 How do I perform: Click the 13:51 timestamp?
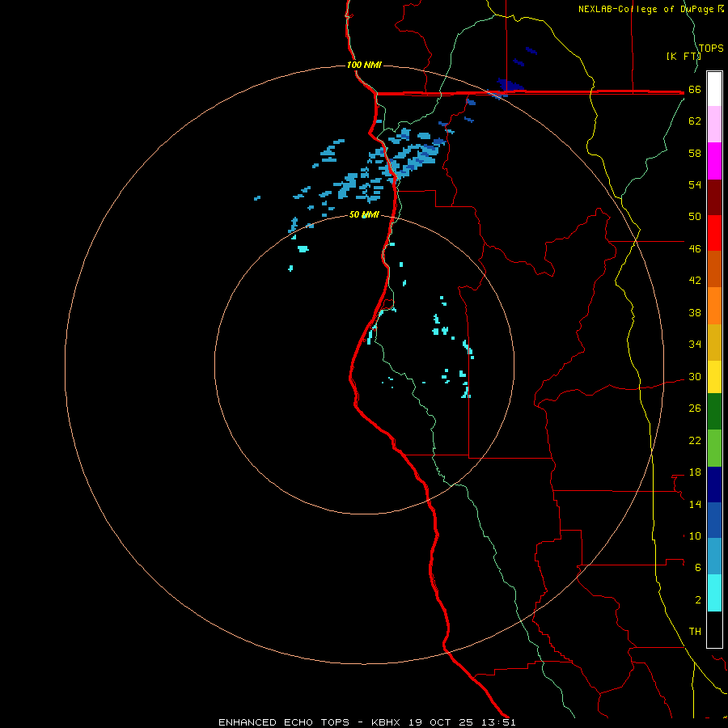click(498, 722)
